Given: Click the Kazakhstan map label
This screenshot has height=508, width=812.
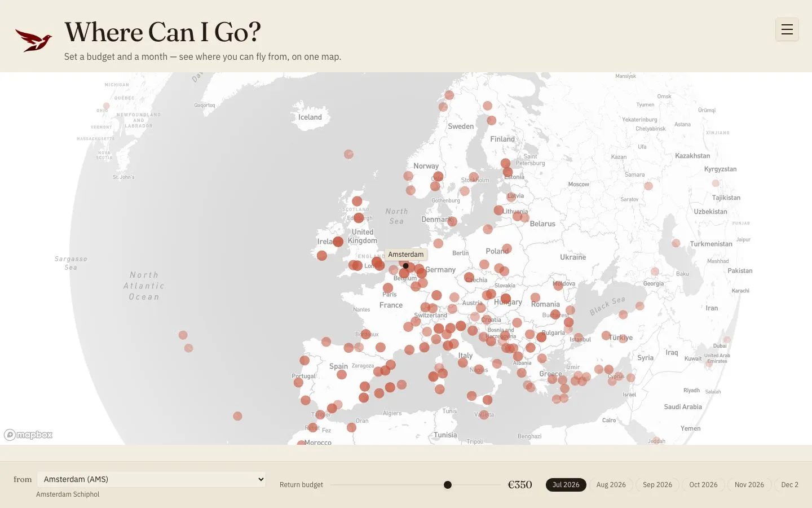Looking at the screenshot, I should click(692, 156).
